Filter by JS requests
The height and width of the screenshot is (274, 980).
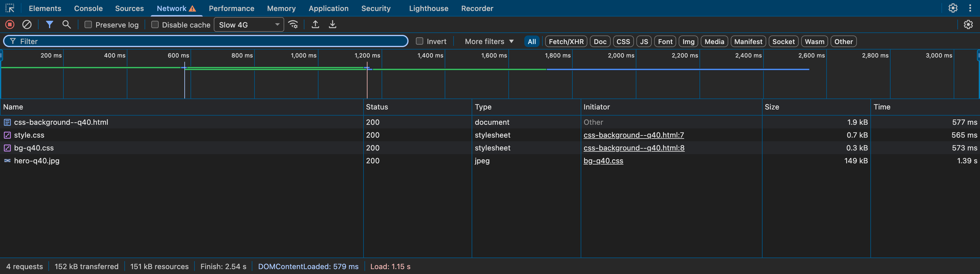644,41
